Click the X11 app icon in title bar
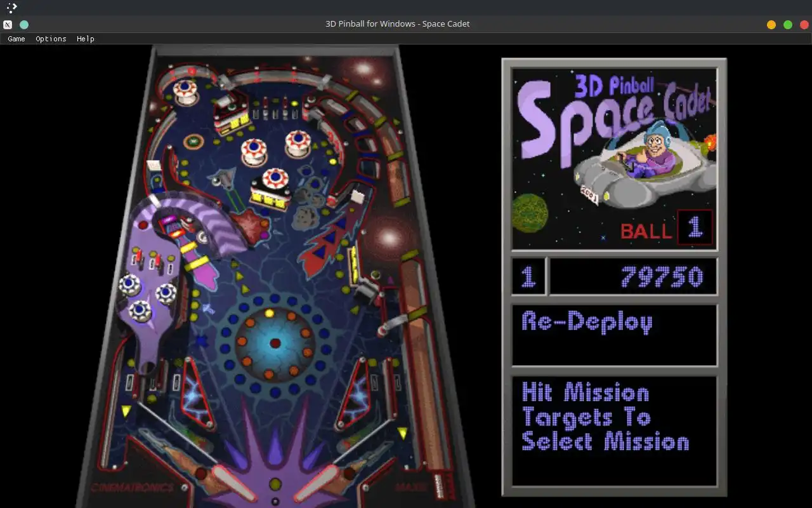 (x=8, y=25)
